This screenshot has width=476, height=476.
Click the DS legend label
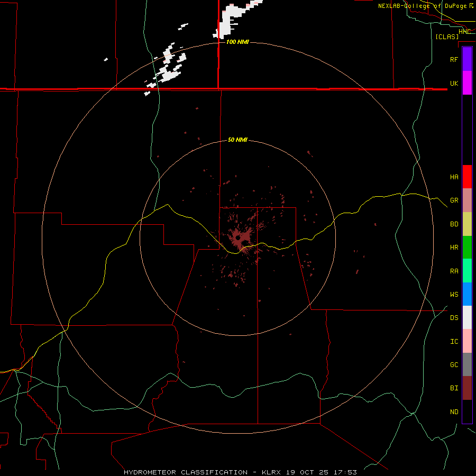[454, 318]
